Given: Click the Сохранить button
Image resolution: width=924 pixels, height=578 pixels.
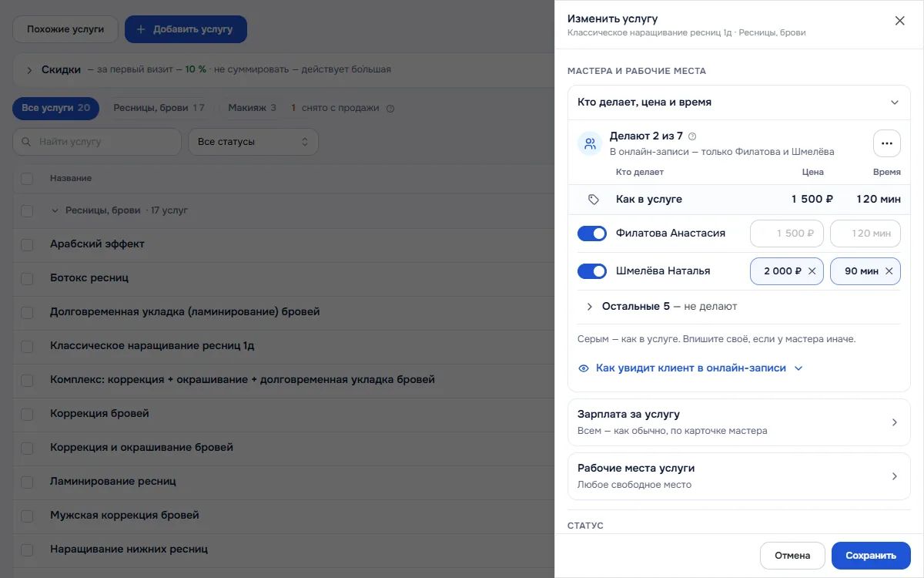Looking at the screenshot, I should click(x=871, y=556).
